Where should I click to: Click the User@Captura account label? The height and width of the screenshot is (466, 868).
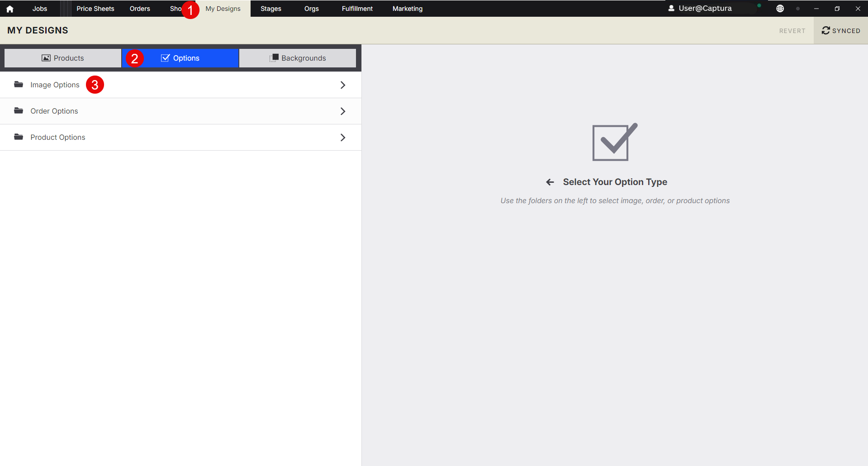coord(705,8)
